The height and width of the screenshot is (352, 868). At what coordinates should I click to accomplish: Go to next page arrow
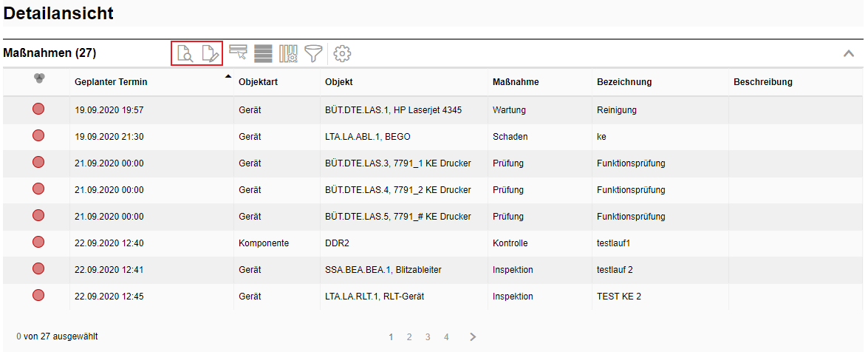click(x=473, y=337)
